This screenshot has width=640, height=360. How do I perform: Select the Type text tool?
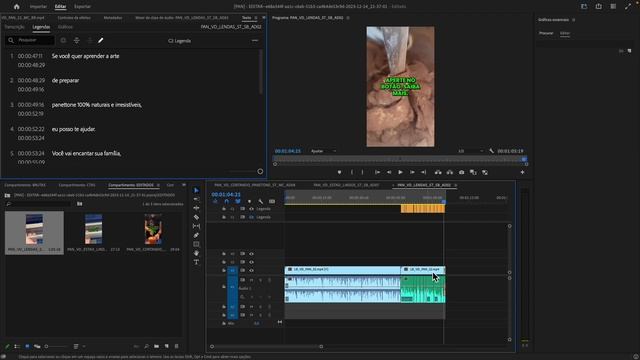(196, 262)
